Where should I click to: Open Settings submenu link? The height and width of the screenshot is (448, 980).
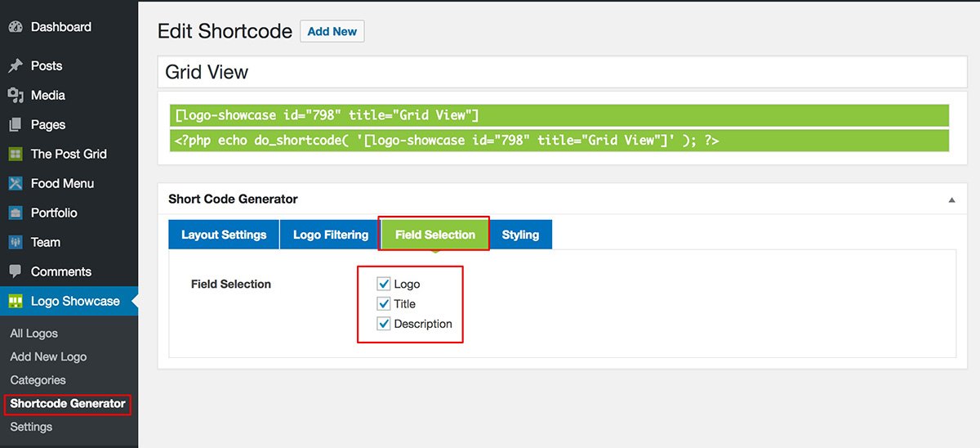31,427
